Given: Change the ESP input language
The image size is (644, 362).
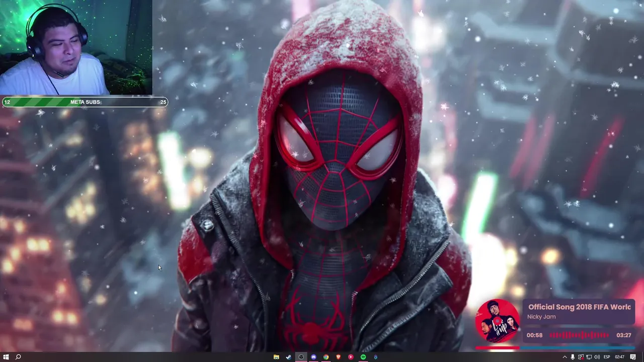Looking at the screenshot, I should pos(607,357).
